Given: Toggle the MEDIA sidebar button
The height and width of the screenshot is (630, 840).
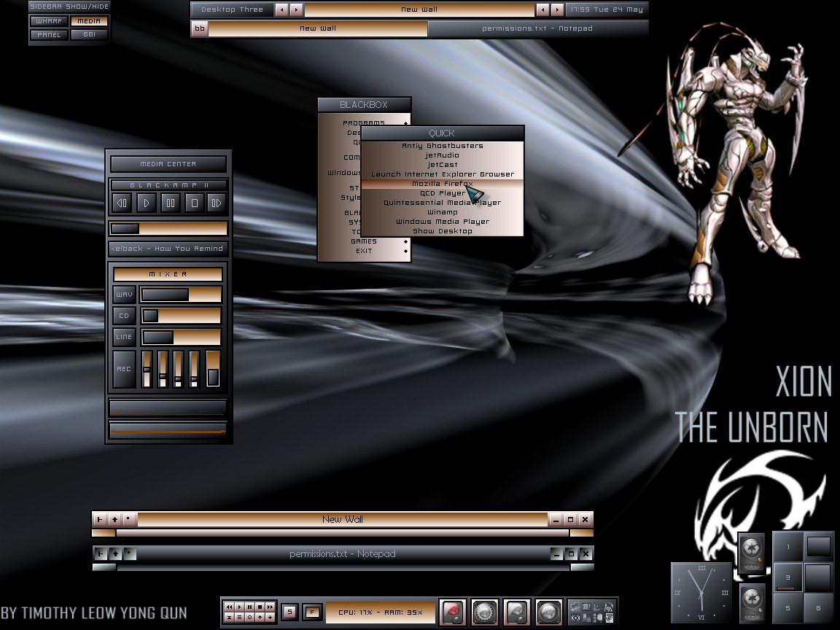Looking at the screenshot, I should [89, 21].
